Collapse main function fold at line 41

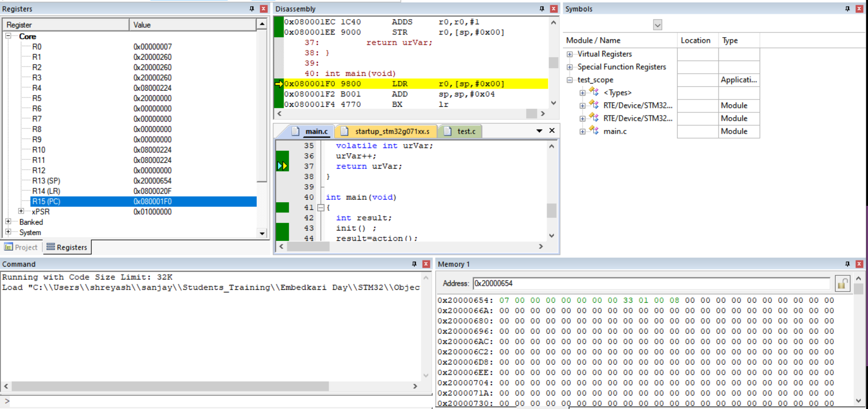click(x=321, y=208)
